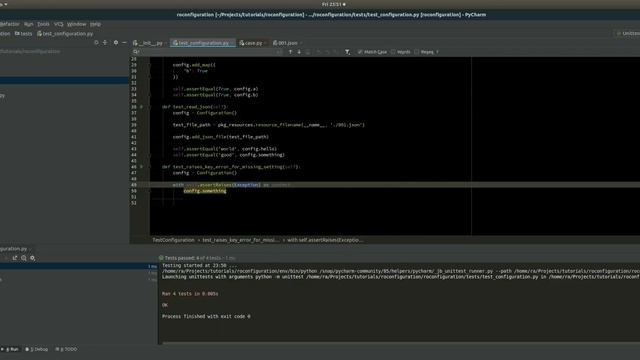Select highlighted row in Project tree
Viewport: 640px width, 360px height.
[x=64, y=80]
